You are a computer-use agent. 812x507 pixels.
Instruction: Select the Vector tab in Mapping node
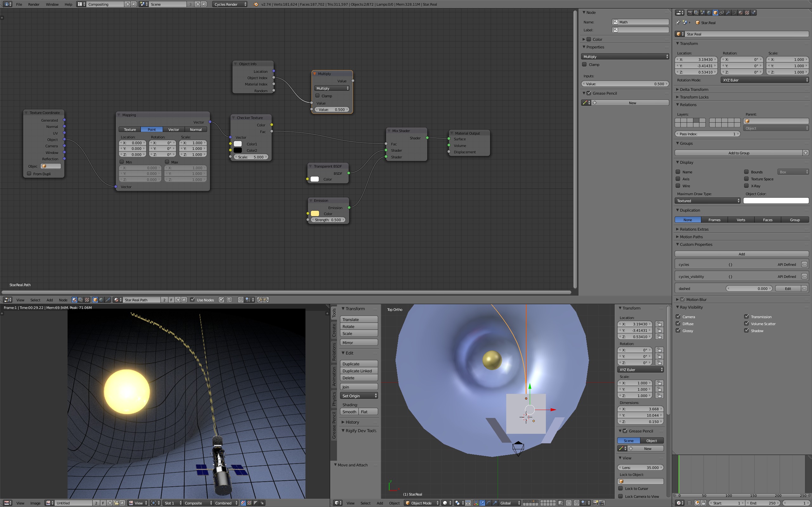point(174,129)
